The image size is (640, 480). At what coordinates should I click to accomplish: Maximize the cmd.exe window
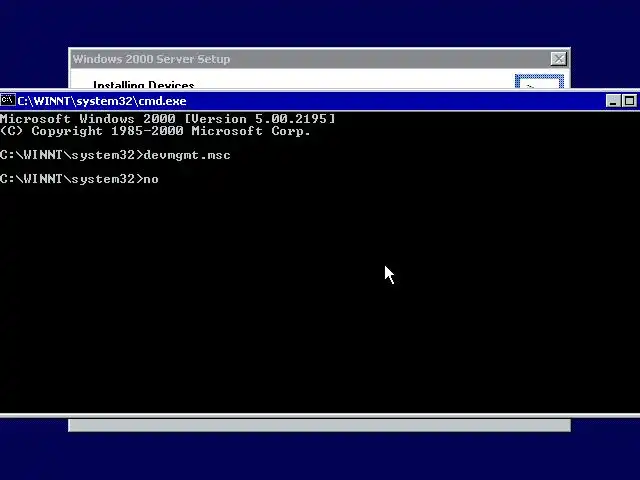click(x=629, y=100)
